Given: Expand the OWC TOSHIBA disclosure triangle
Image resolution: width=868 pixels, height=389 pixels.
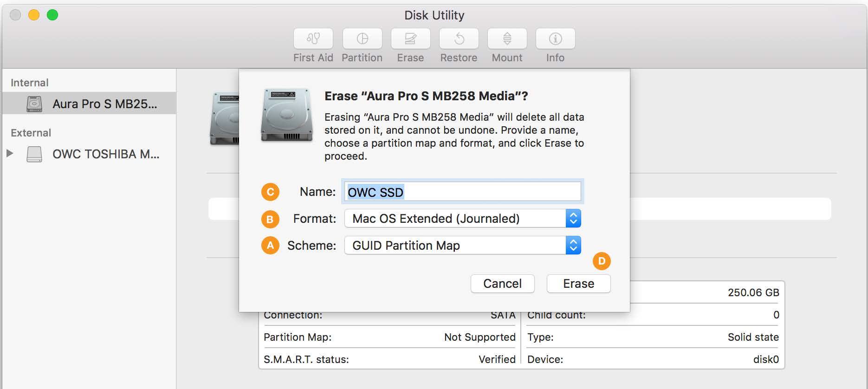Looking at the screenshot, I should (10, 153).
